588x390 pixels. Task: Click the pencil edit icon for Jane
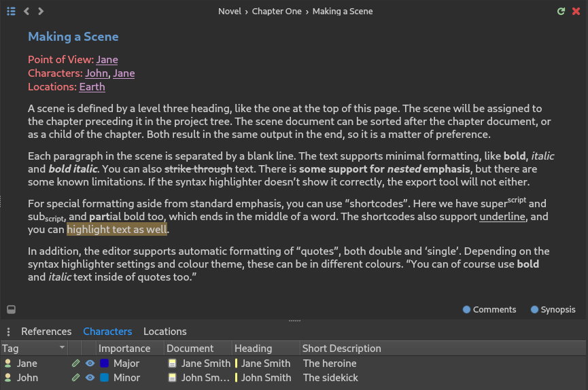(75, 363)
